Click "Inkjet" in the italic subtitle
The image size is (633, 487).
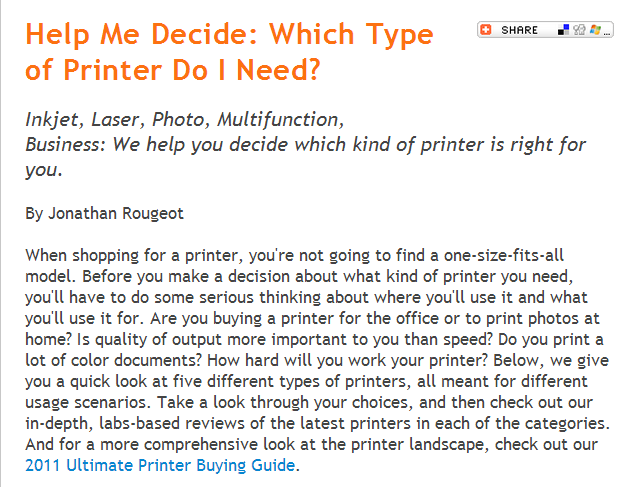54,120
